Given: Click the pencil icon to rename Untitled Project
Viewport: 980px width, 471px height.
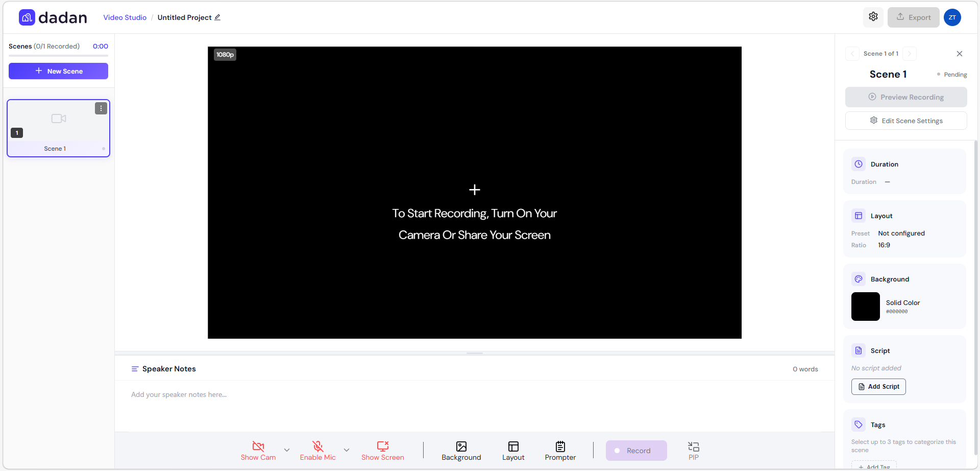Looking at the screenshot, I should (217, 17).
